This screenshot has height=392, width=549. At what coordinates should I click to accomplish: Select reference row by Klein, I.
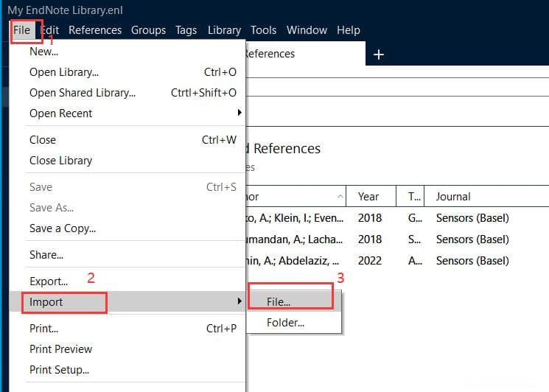tap(397, 218)
